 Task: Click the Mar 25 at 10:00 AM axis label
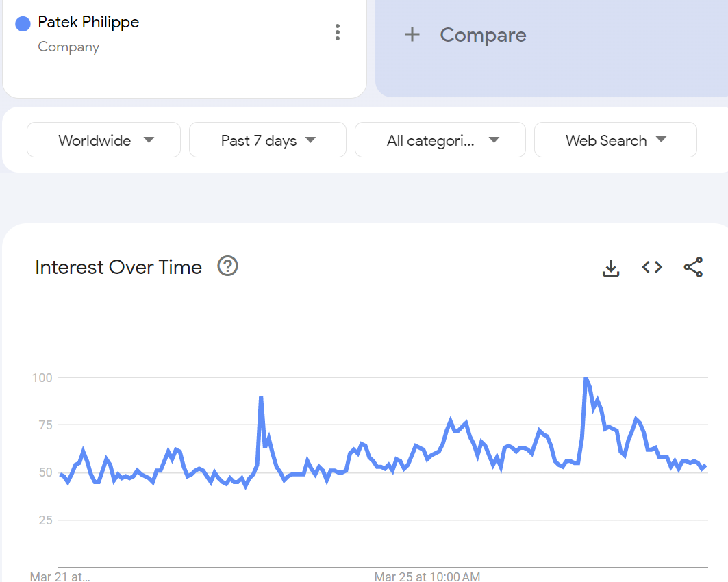tap(427, 577)
